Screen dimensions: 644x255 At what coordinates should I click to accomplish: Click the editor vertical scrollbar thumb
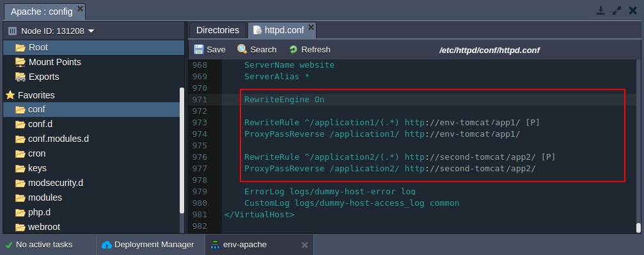[x=638, y=228]
